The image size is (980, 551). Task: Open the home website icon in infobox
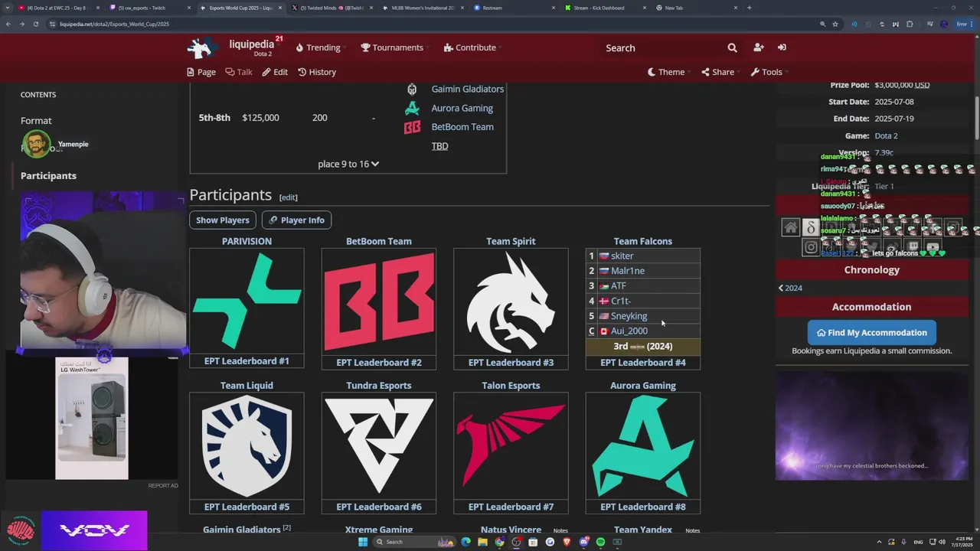tap(791, 227)
